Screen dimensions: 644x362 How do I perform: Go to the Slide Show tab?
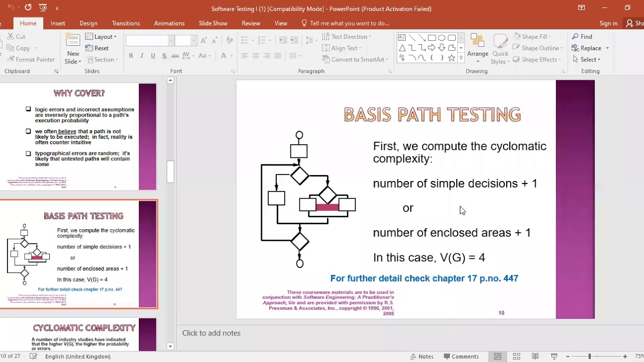click(213, 23)
